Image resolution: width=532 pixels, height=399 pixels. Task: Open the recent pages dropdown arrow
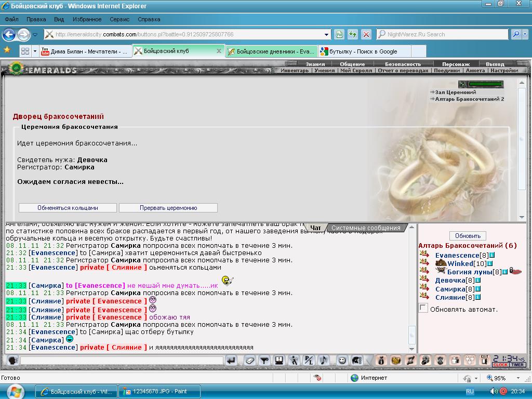pyautogui.click(x=35, y=34)
